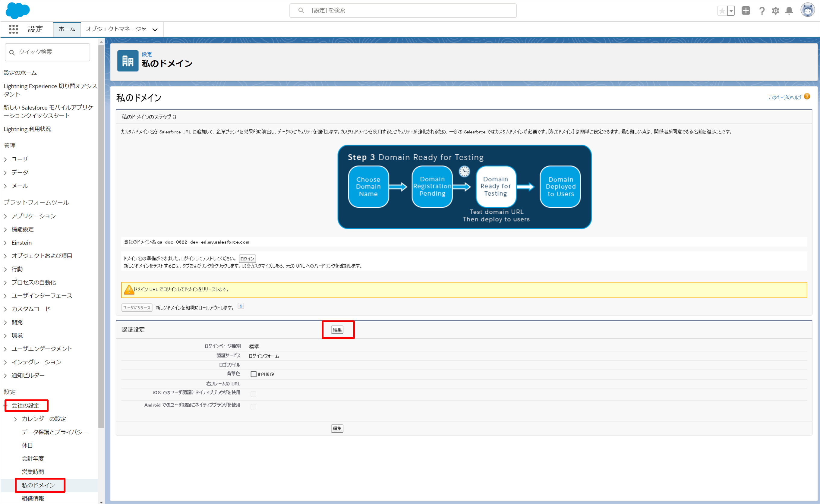This screenshot has height=504, width=820.
Task: Open the 会計年度 page
Action: tap(33, 459)
